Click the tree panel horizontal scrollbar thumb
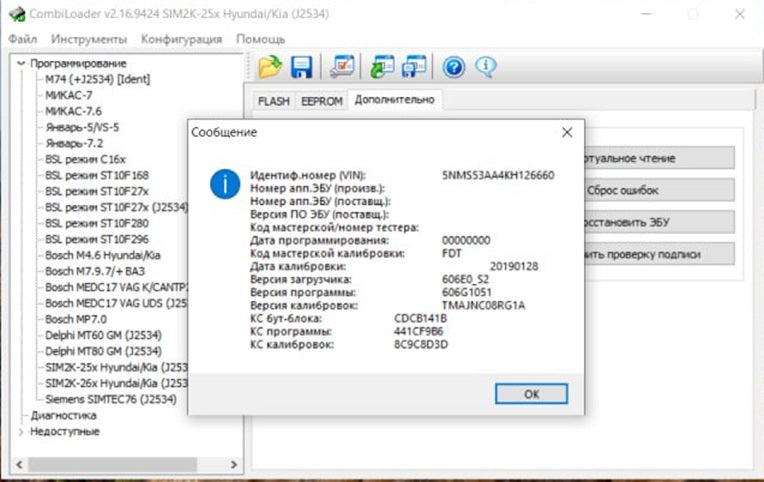The image size is (764, 482). click(x=113, y=464)
